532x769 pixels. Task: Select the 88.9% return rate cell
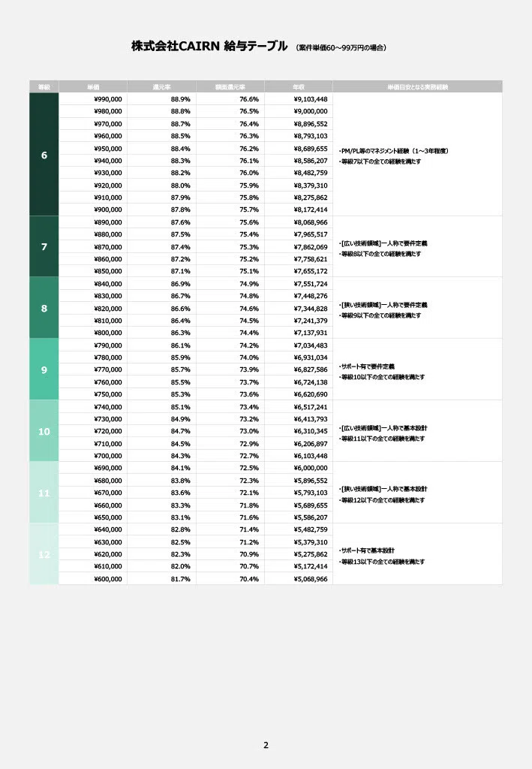point(161,99)
